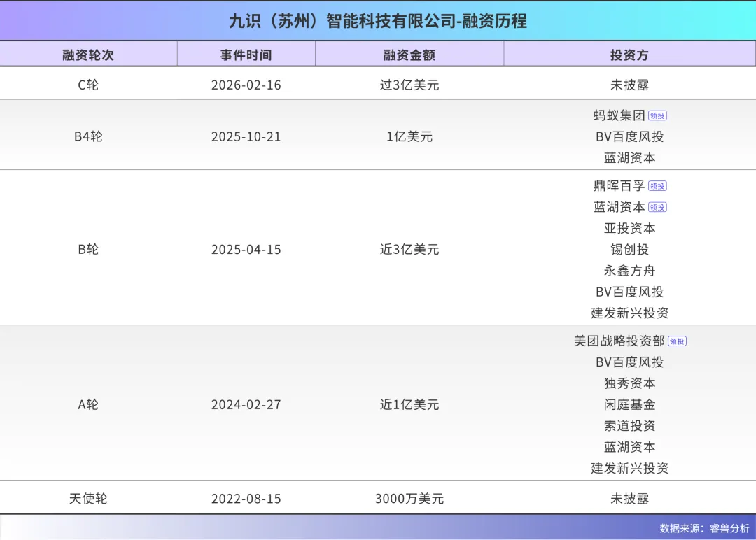Click investor 美团战略投资部
The image size is (756, 540).
click(619, 341)
